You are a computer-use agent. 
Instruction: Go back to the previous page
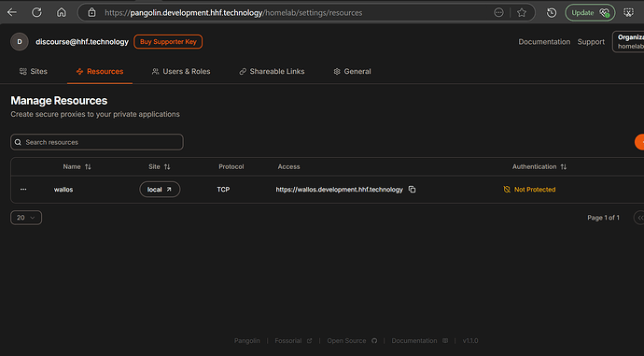(12, 13)
